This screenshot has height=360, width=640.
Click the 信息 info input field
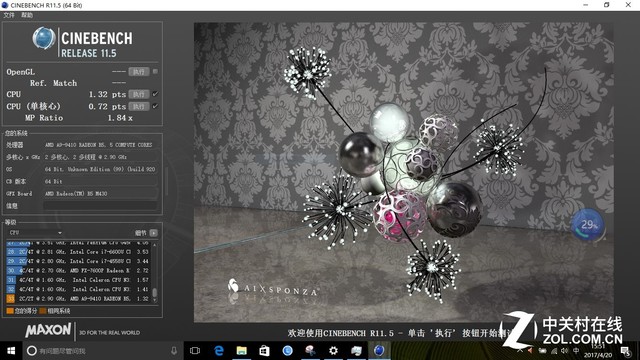100,206
